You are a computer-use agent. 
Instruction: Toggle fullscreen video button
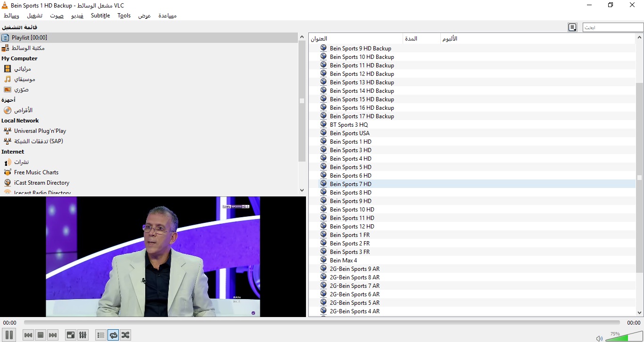(x=70, y=335)
